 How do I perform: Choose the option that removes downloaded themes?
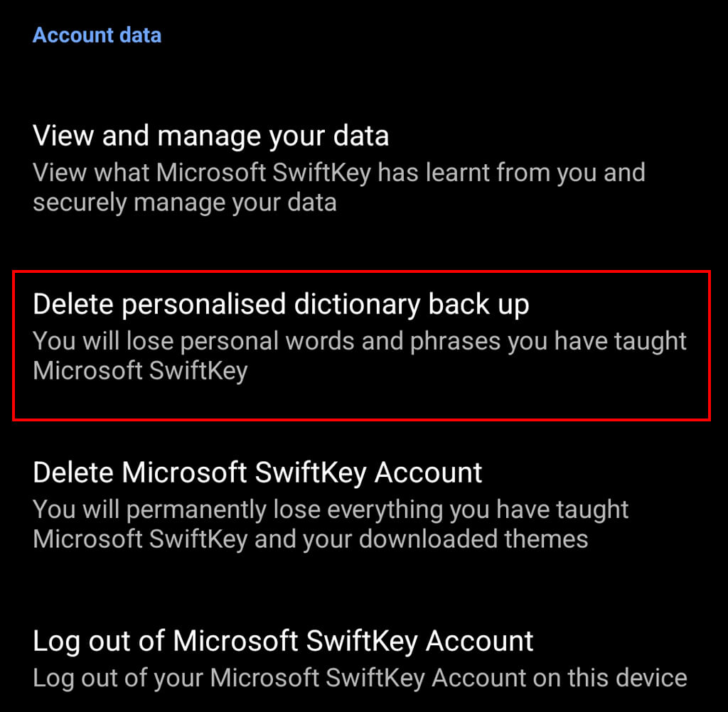pos(310,539)
